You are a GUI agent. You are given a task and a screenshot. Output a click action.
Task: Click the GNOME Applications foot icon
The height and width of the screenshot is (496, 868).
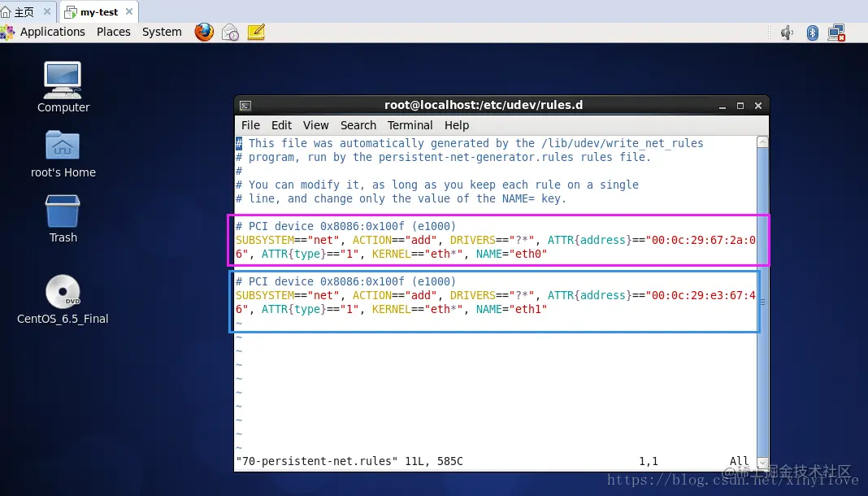8,32
